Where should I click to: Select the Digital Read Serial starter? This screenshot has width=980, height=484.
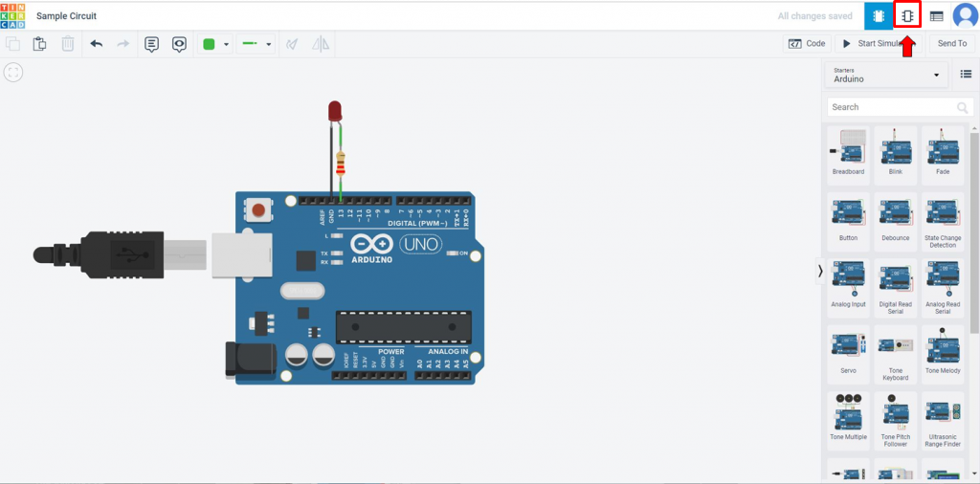pos(895,288)
